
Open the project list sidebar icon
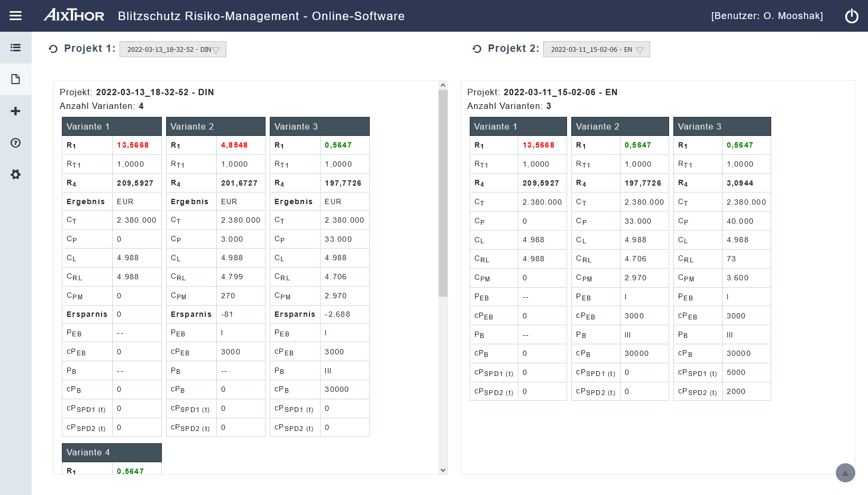coord(15,48)
